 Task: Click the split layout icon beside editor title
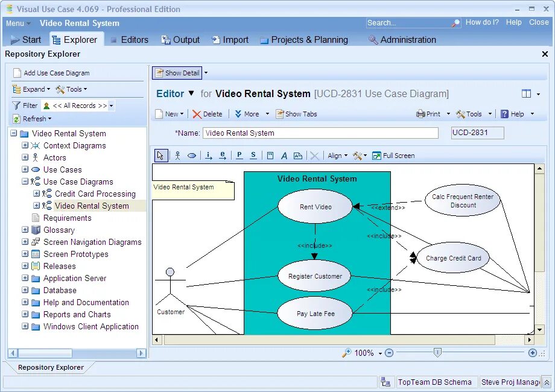(526, 93)
